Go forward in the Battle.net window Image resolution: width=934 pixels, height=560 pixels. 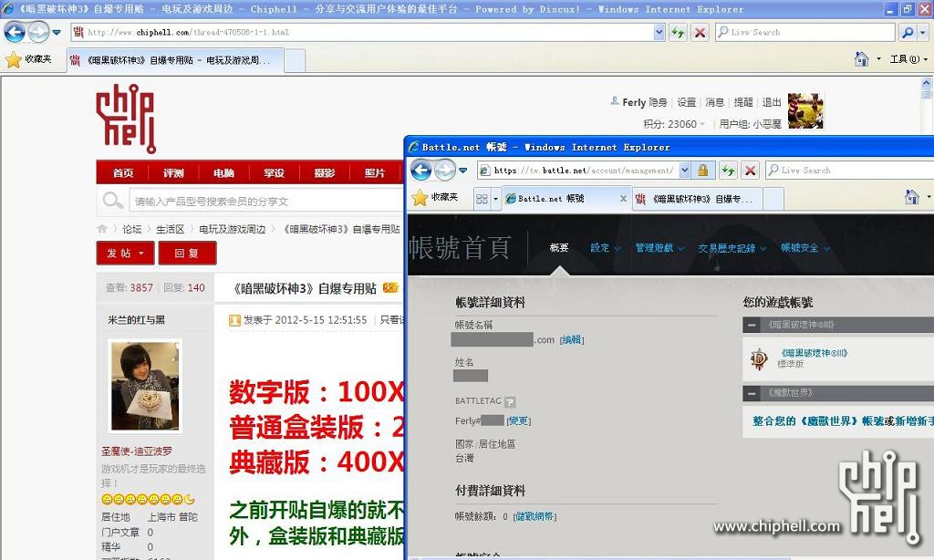click(445, 171)
